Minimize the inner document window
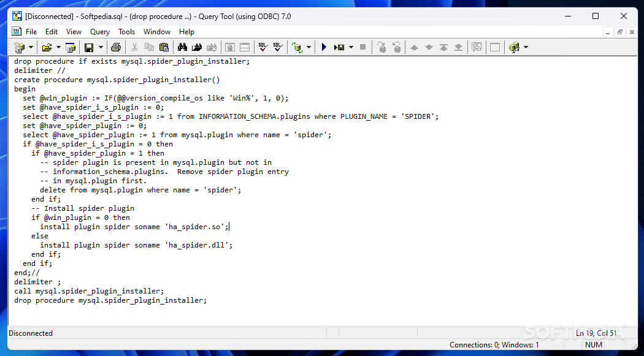This screenshot has height=356, width=644. point(608,32)
